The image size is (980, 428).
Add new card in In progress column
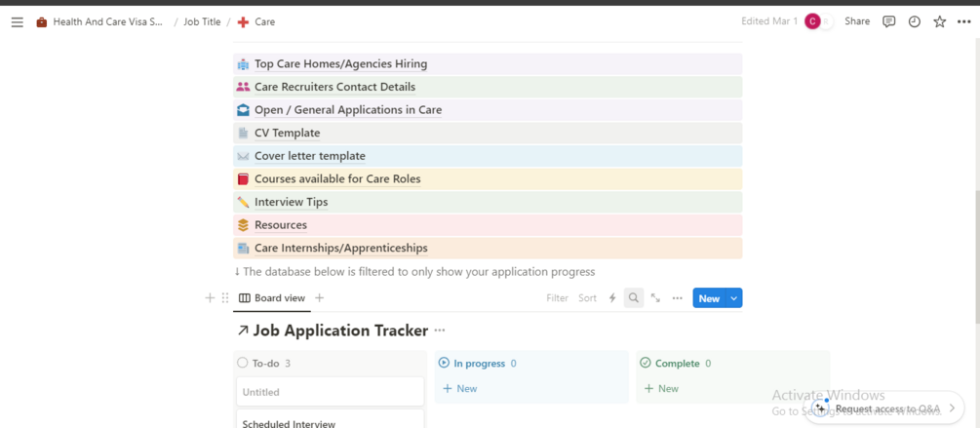pos(460,388)
